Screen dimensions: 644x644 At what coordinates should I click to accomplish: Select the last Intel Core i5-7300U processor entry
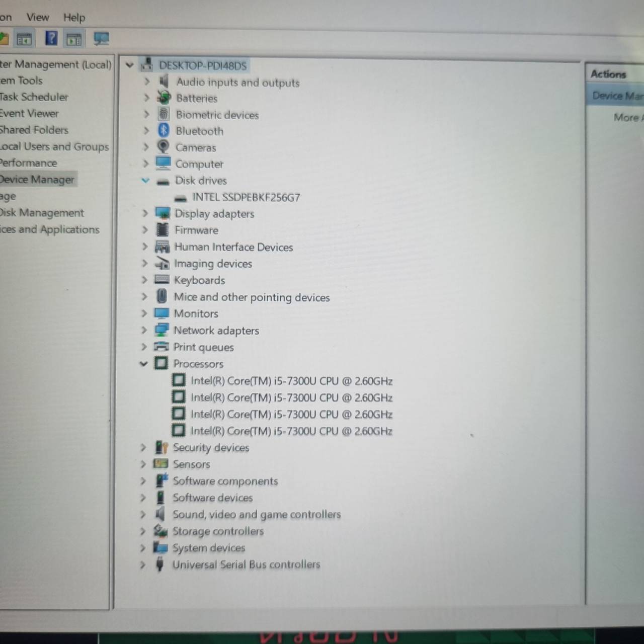(x=291, y=431)
